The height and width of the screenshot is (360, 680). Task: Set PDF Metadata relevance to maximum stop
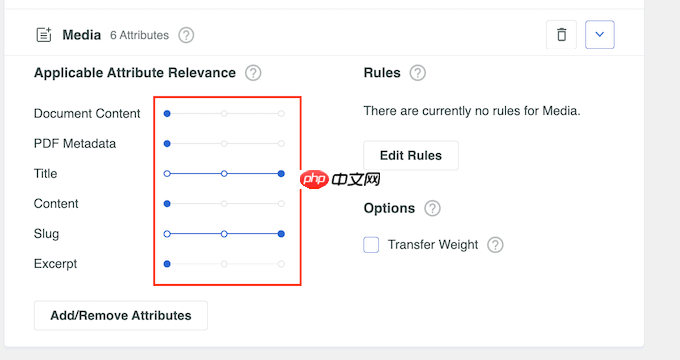coord(281,144)
